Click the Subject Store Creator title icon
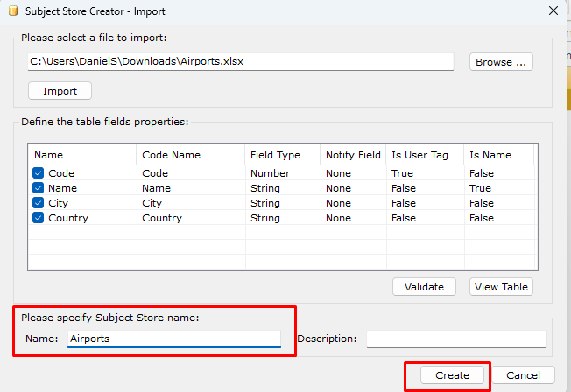The width and height of the screenshot is (571, 392). click(13, 10)
